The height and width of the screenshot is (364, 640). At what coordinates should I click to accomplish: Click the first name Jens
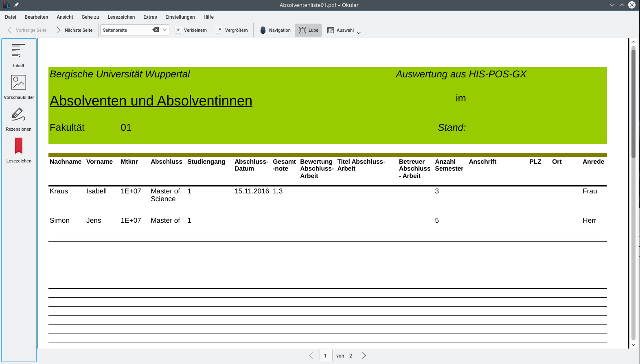click(x=94, y=221)
